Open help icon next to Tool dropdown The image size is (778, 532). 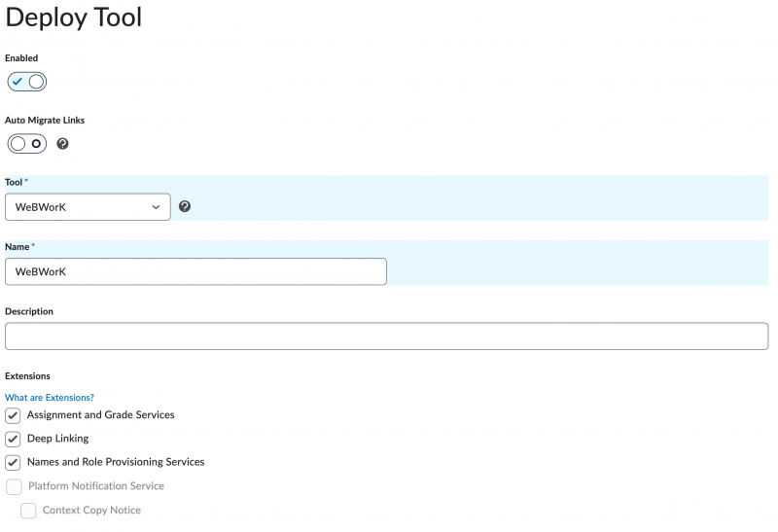point(185,206)
